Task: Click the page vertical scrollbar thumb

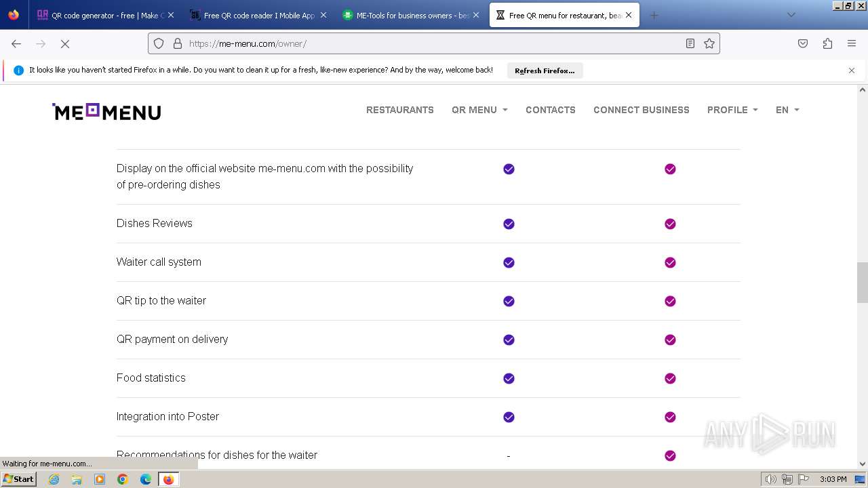Action: (x=863, y=283)
